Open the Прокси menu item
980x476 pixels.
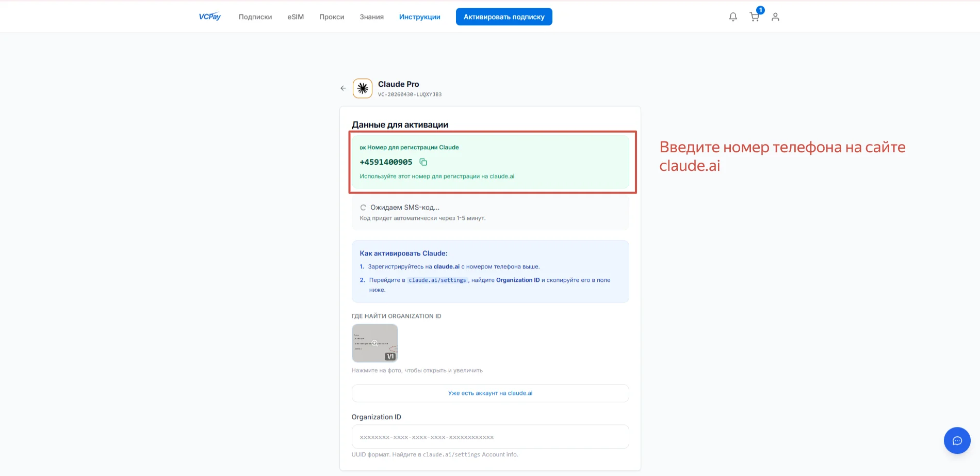[x=332, y=17]
